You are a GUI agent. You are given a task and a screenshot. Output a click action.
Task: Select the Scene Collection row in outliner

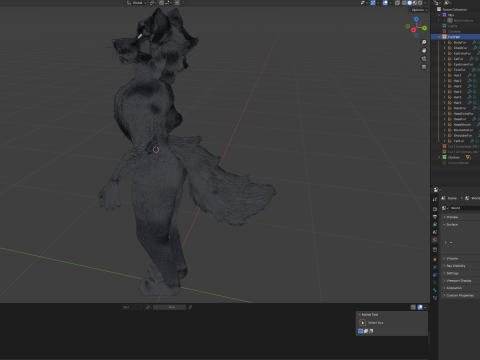[x=455, y=10]
